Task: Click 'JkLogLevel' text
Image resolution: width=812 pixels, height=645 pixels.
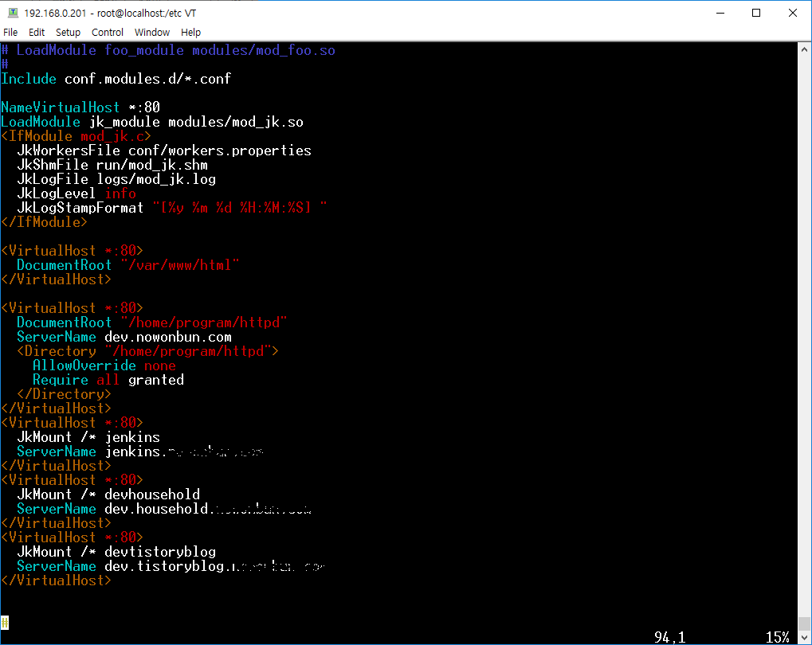Action: (57, 193)
